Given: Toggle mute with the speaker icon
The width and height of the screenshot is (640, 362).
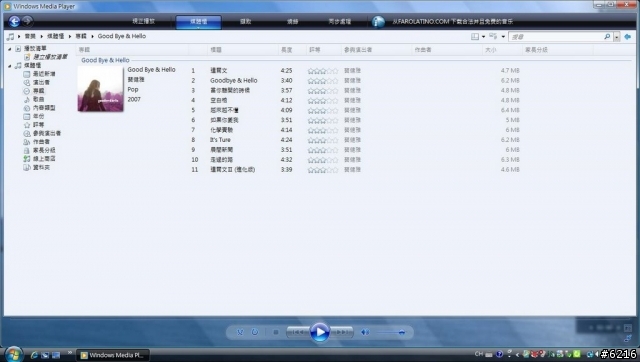Looking at the screenshot, I should point(365,332).
